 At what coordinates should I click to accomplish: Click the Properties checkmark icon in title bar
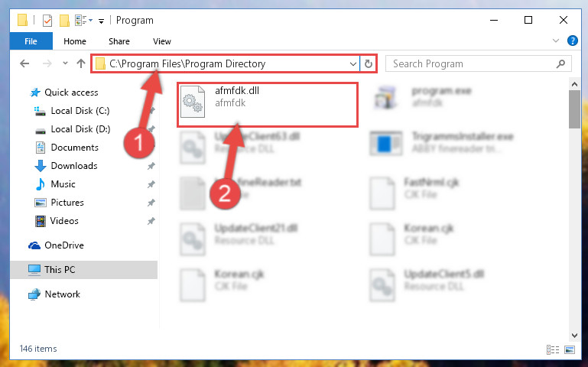click(x=47, y=20)
